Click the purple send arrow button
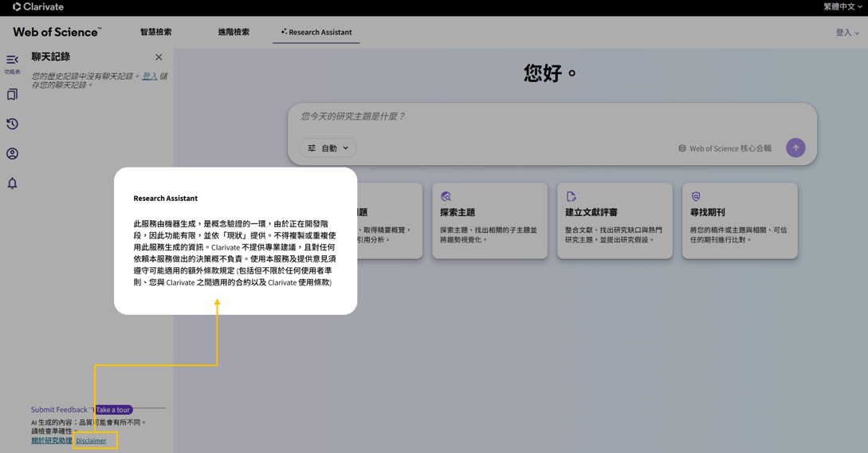Image resolution: width=868 pixels, height=453 pixels. point(795,148)
